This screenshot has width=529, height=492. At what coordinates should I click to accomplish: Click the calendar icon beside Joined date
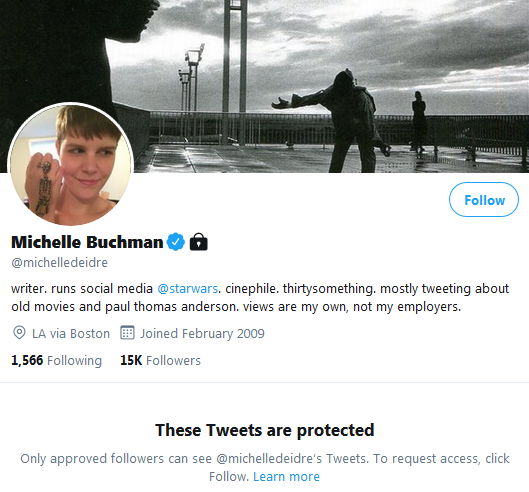(127, 333)
